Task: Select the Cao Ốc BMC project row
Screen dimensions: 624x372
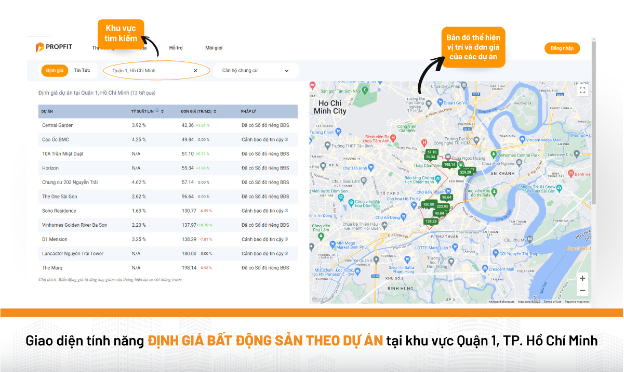Action: 168,140
